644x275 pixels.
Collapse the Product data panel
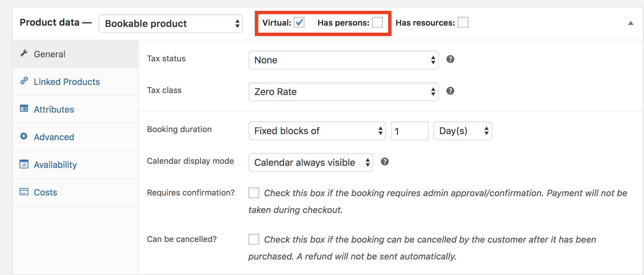click(630, 23)
